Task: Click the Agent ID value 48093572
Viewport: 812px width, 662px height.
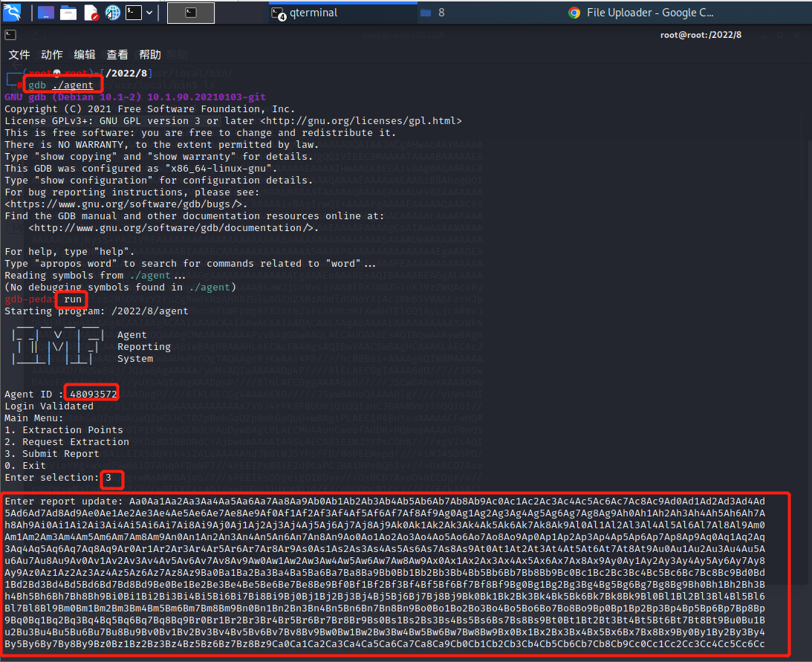Action: pyautogui.click(x=93, y=395)
